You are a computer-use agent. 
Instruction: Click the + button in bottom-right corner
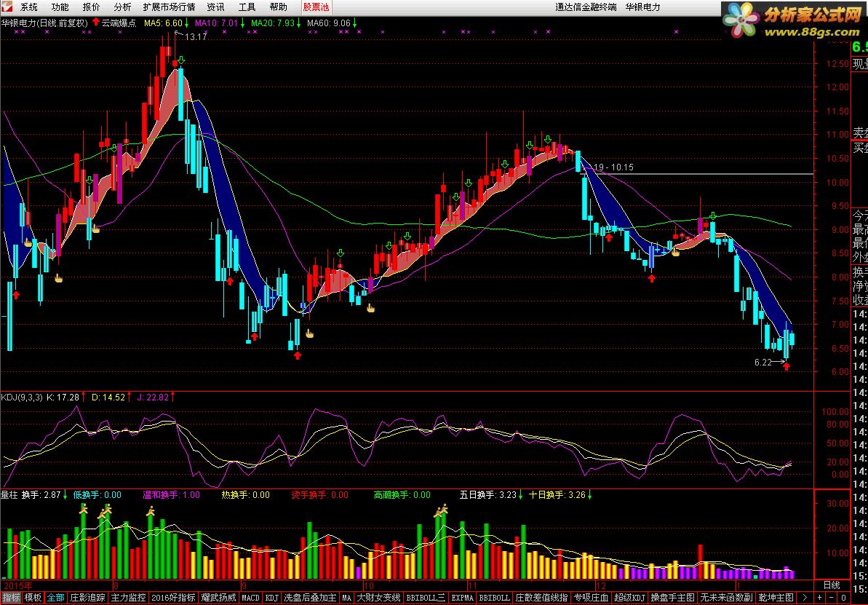(x=820, y=598)
